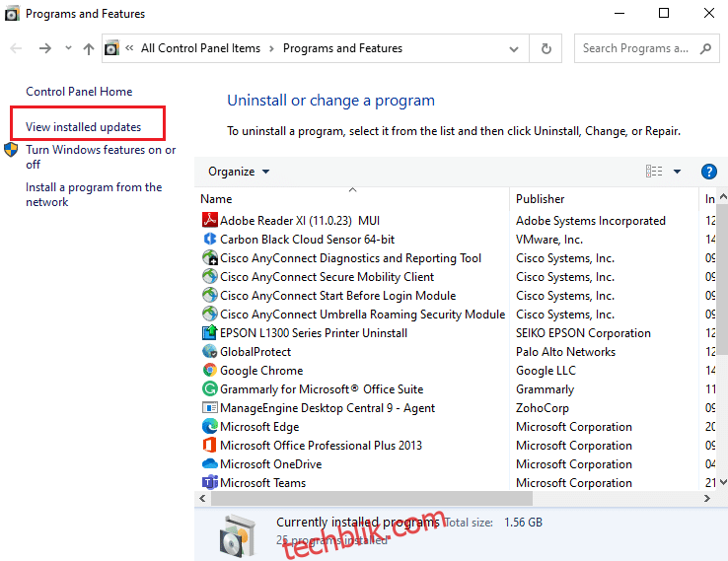The width and height of the screenshot is (728, 561).
Task: Click Palo Alto Networks publisher cell
Action: [565, 352]
